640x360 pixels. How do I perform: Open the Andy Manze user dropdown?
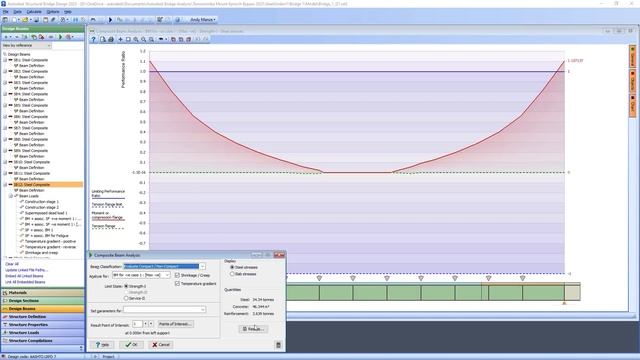coord(202,20)
